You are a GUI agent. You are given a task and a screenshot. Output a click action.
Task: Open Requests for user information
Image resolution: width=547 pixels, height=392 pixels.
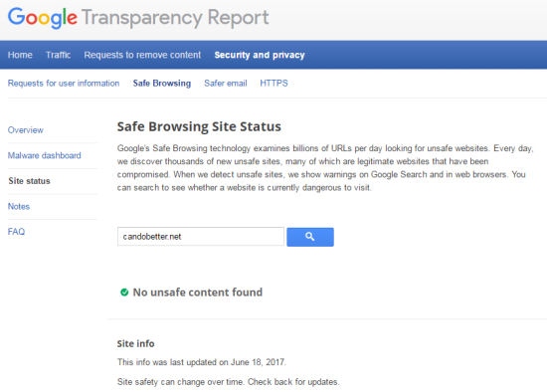[64, 84]
